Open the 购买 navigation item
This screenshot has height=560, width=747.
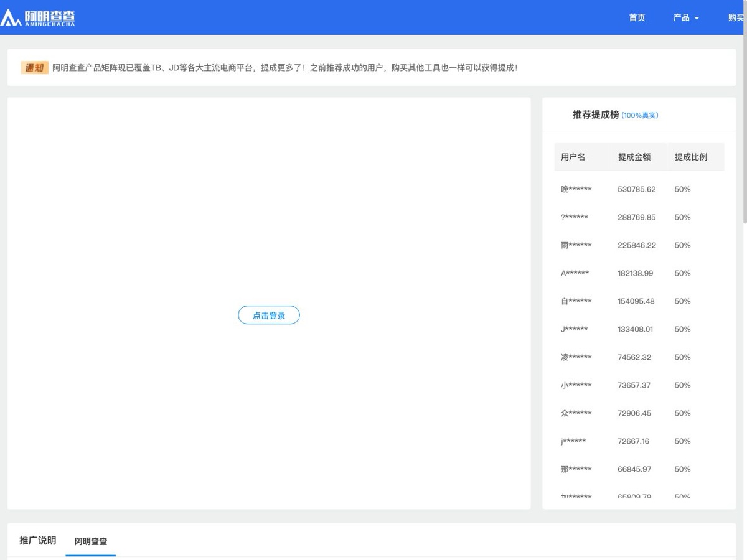(736, 17)
